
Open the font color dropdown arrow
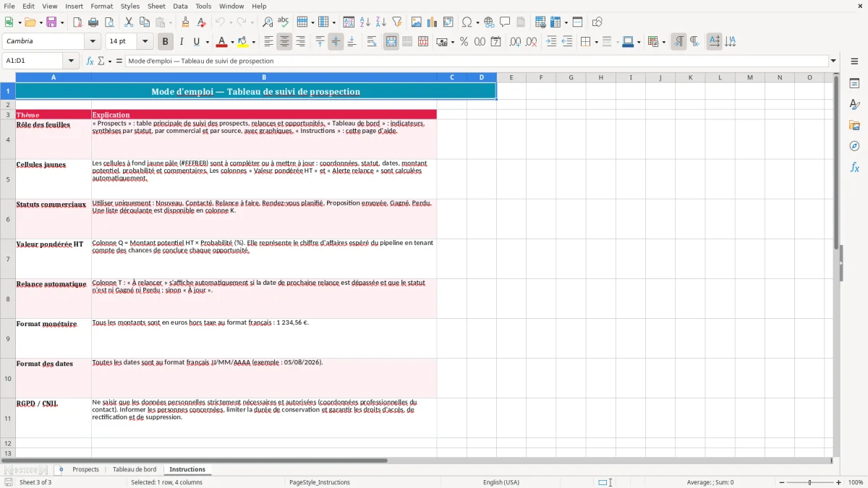[x=232, y=42]
